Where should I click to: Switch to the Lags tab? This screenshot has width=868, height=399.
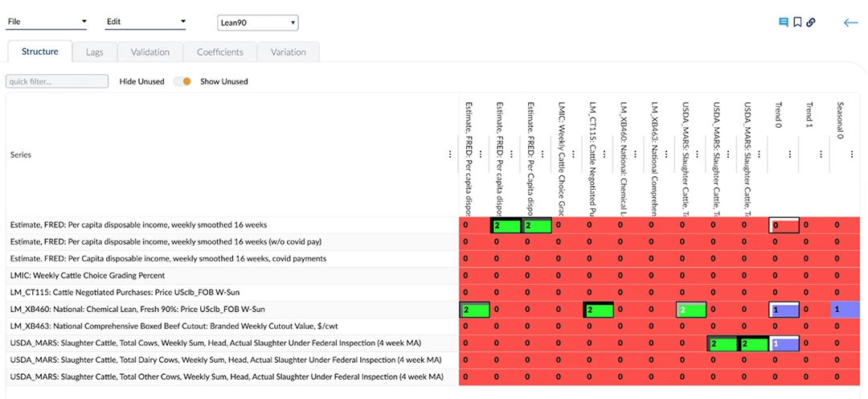click(94, 52)
